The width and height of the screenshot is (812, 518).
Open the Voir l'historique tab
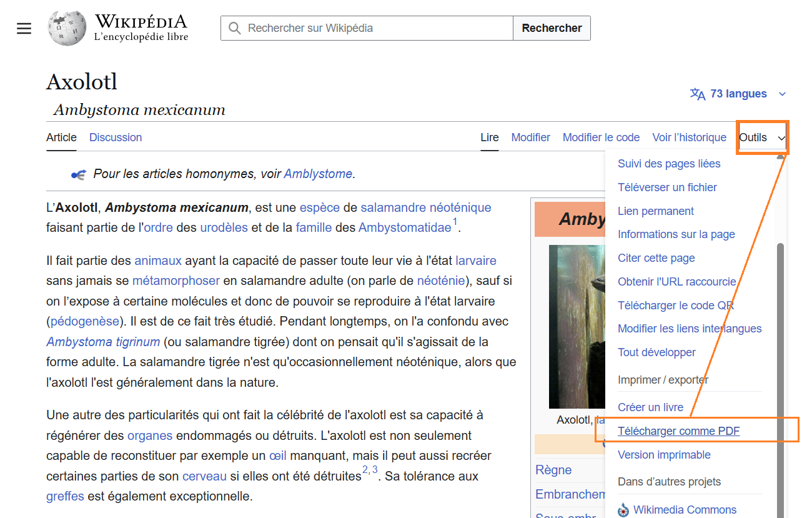689,137
